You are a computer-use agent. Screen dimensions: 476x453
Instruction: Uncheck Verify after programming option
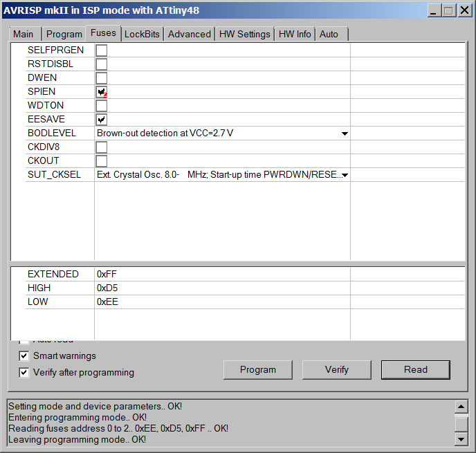click(x=24, y=373)
